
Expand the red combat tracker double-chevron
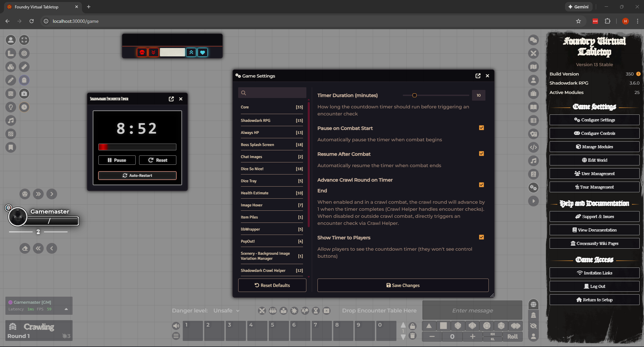coord(153,52)
